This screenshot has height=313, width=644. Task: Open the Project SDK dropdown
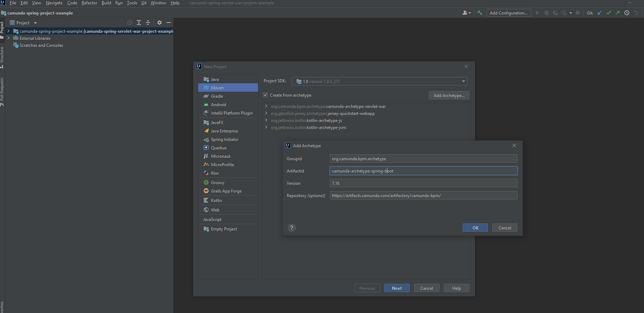click(463, 81)
